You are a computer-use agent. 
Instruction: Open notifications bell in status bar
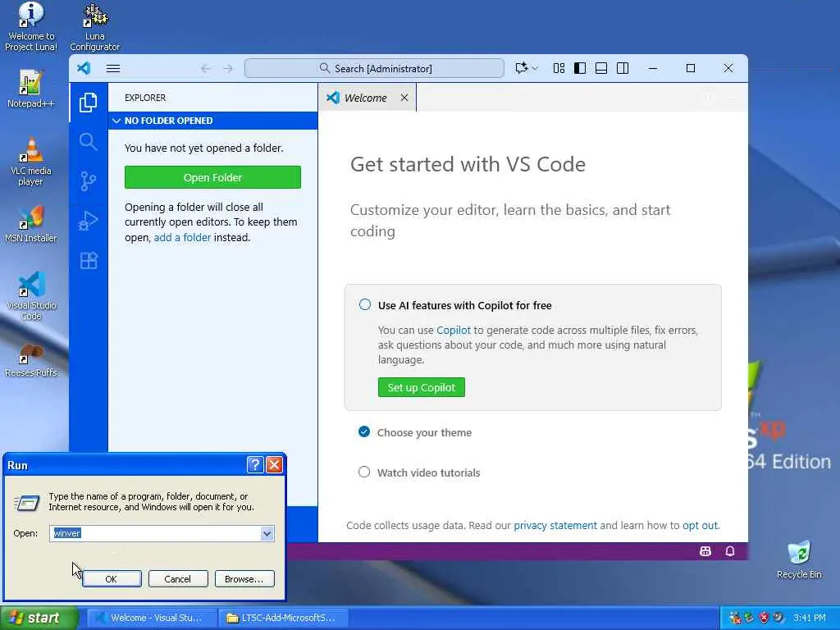pos(729,551)
